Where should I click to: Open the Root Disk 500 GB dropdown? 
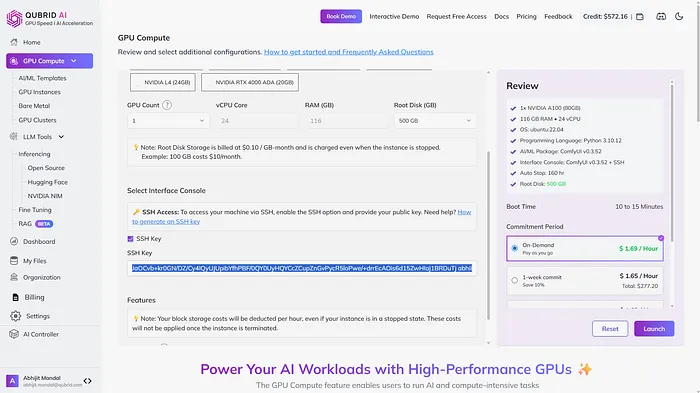tap(435, 121)
